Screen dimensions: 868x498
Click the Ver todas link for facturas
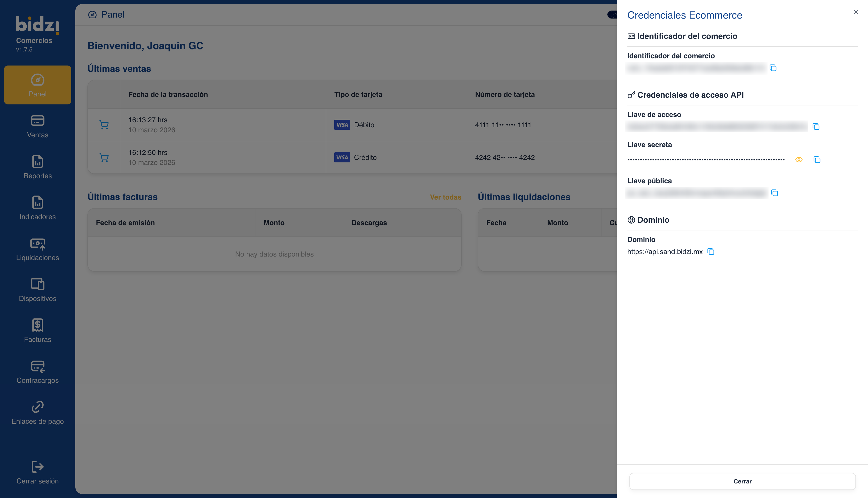[446, 197]
